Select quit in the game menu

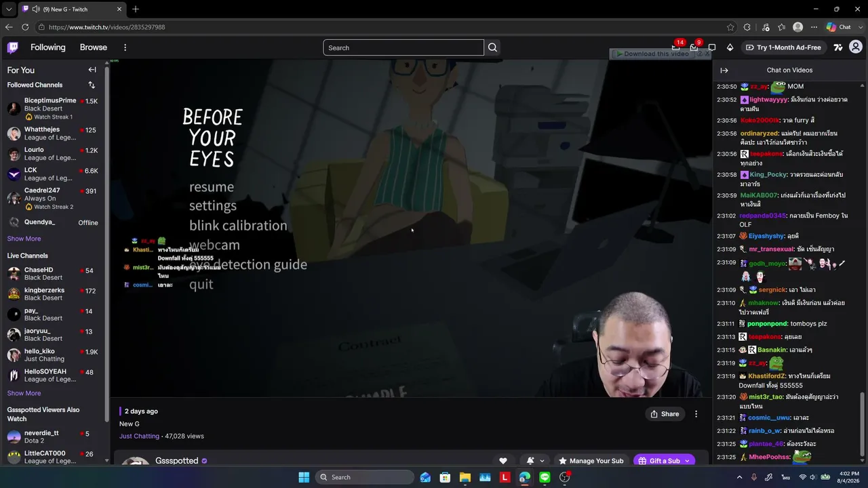pyautogui.click(x=201, y=284)
